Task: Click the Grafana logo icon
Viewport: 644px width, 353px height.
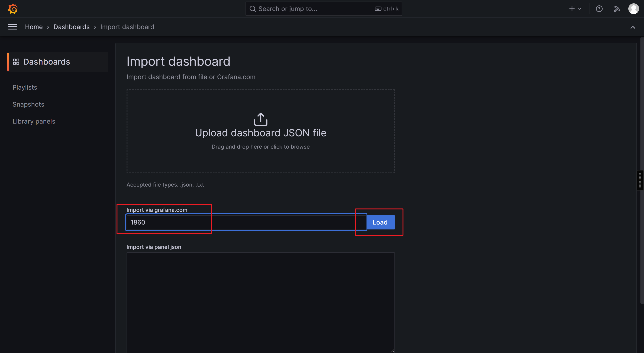Action: coord(13,9)
